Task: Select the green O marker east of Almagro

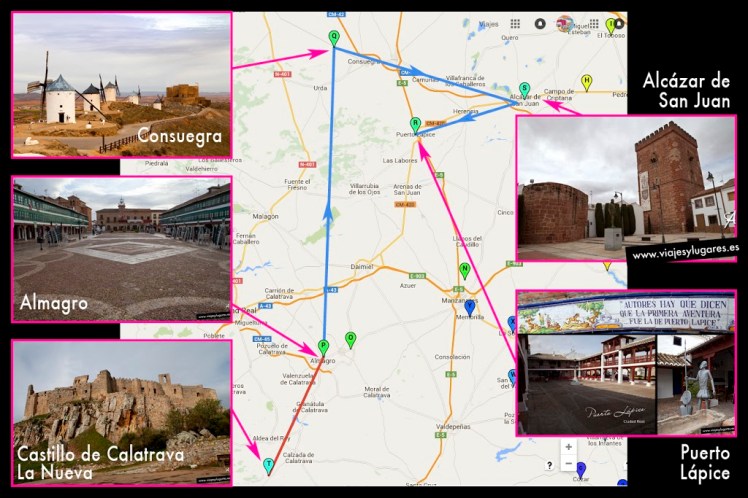Action: click(350, 338)
